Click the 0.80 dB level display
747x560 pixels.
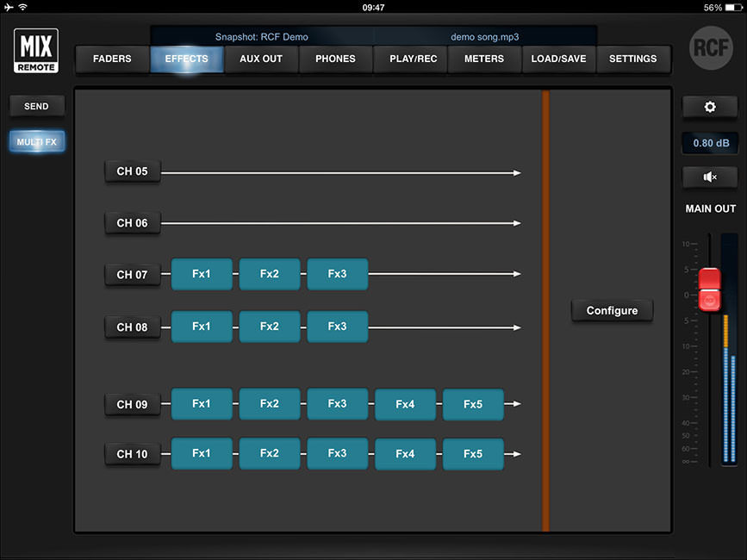709,143
